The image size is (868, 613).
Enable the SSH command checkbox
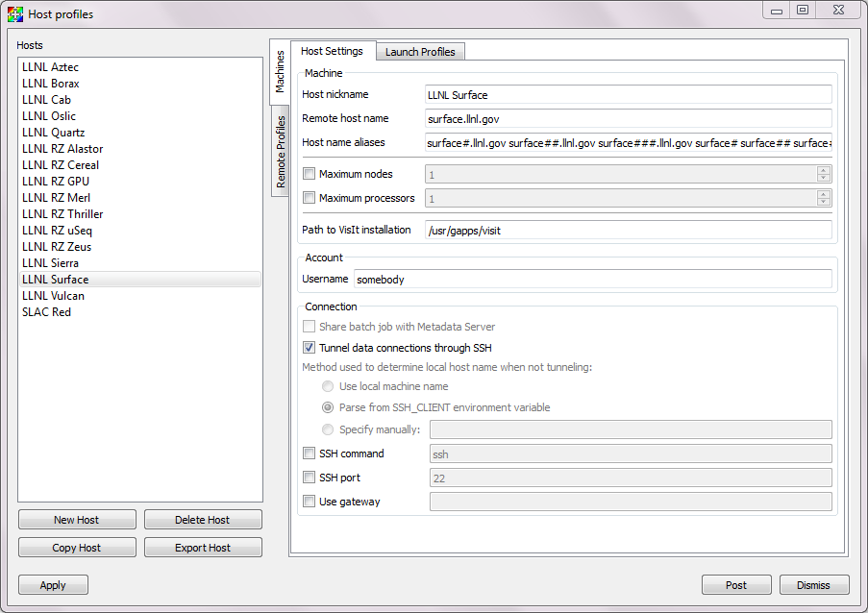309,454
